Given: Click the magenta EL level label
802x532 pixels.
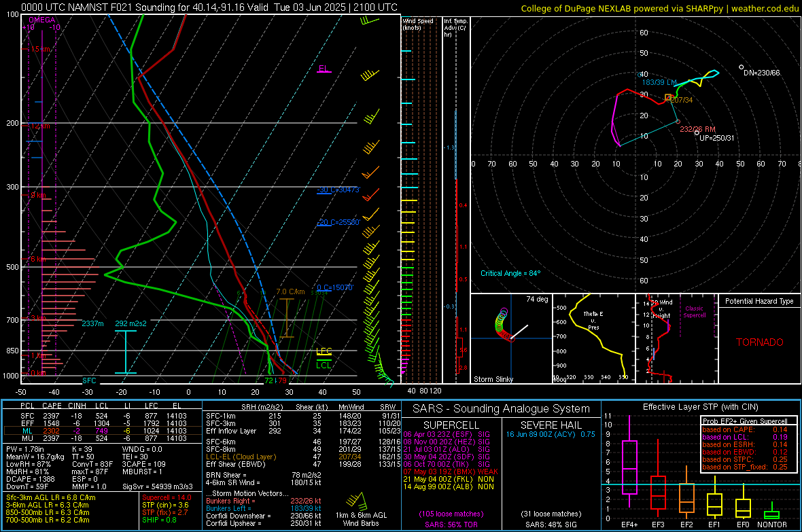Looking at the screenshot, I should pyautogui.click(x=324, y=69).
